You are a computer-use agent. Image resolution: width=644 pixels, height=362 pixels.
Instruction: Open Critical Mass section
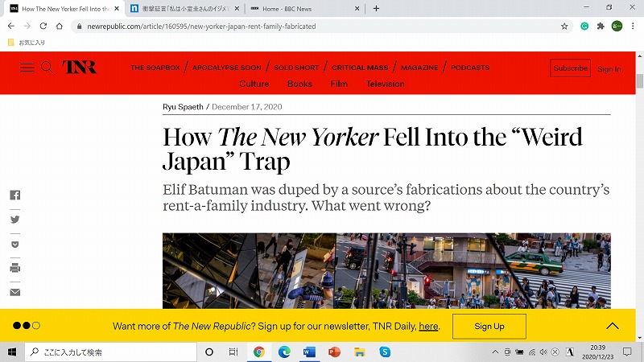tap(360, 68)
